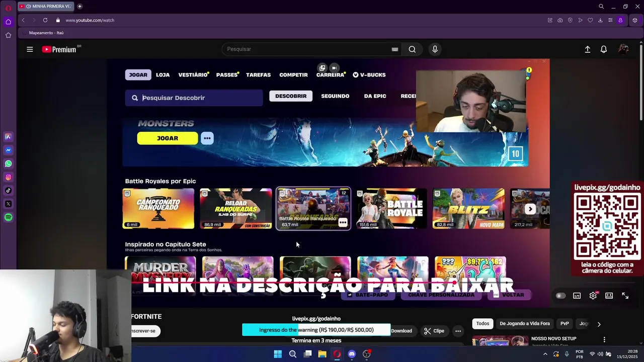This screenshot has width=644, height=362.
Task: Open Opera extensions cube icon
Action: (635, 20)
